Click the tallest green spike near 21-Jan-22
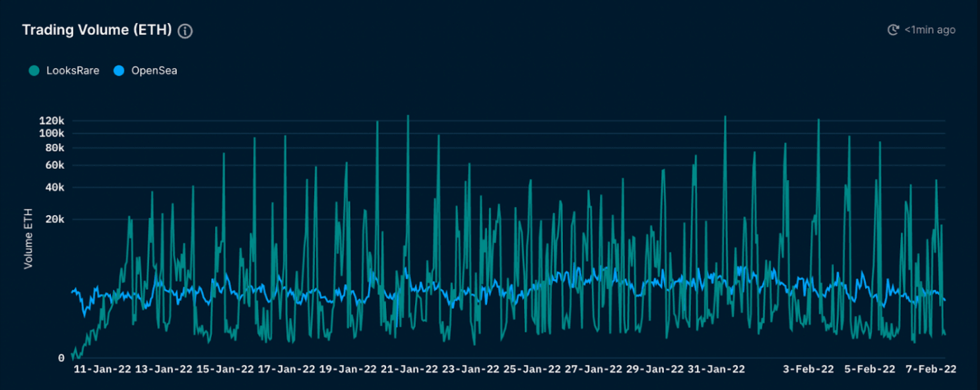The image size is (980, 390). 409,125
